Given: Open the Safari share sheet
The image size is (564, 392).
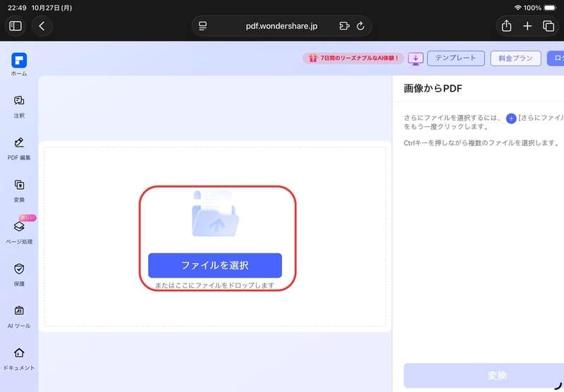Looking at the screenshot, I should coord(506,26).
